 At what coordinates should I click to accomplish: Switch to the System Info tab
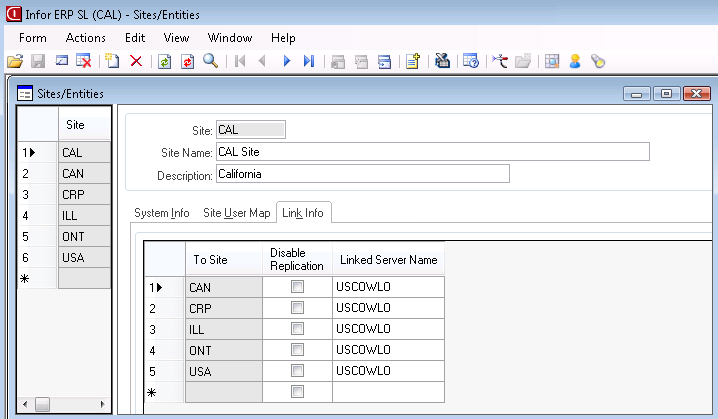coord(162,213)
